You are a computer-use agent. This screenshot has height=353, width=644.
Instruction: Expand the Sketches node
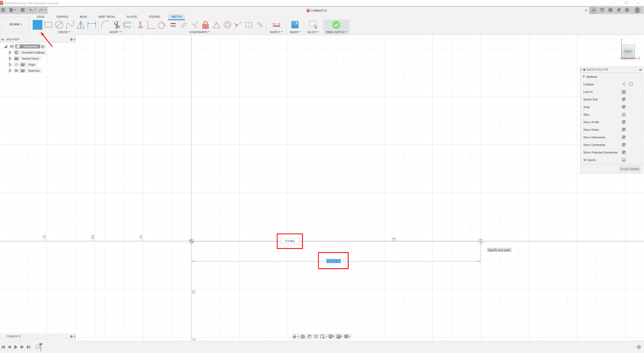[x=10, y=71]
